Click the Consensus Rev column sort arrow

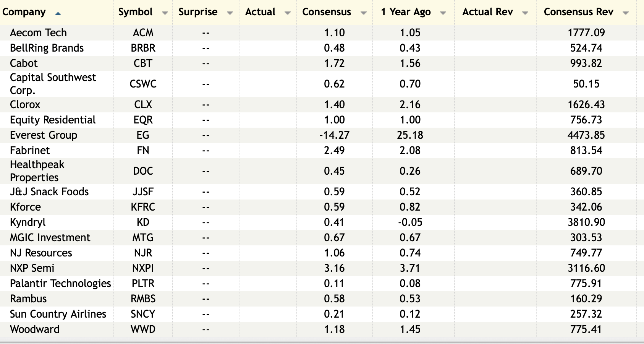pos(625,13)
